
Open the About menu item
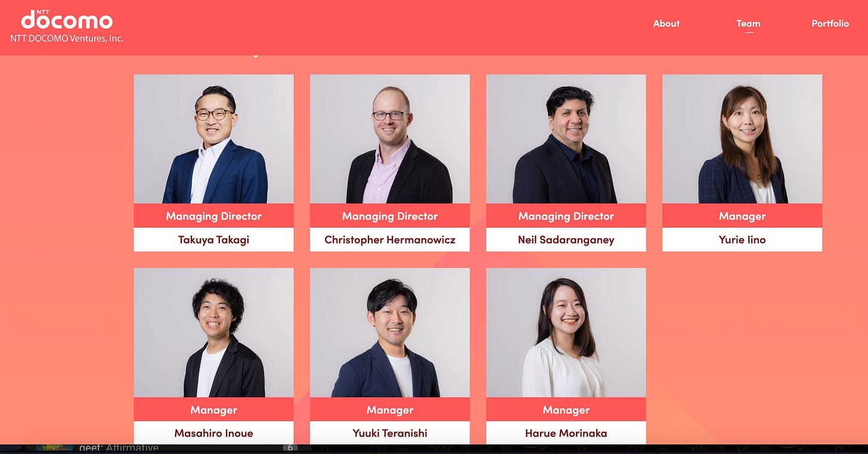(x=666, y=24)
